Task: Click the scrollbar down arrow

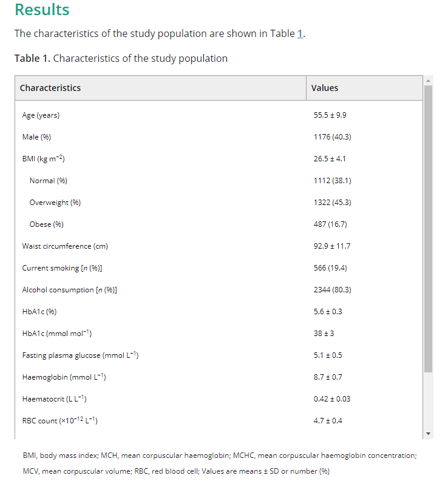Action: pos(428,434)
